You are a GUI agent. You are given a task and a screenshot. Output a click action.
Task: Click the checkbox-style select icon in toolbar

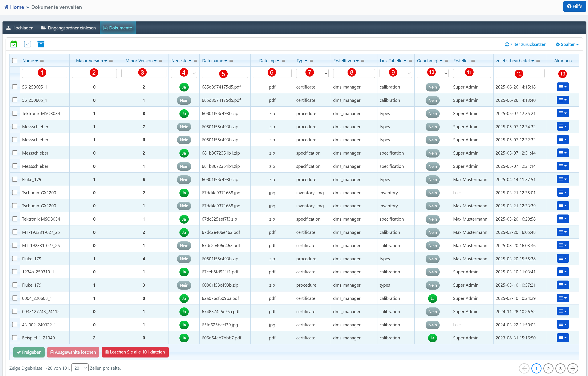(27, 44)
